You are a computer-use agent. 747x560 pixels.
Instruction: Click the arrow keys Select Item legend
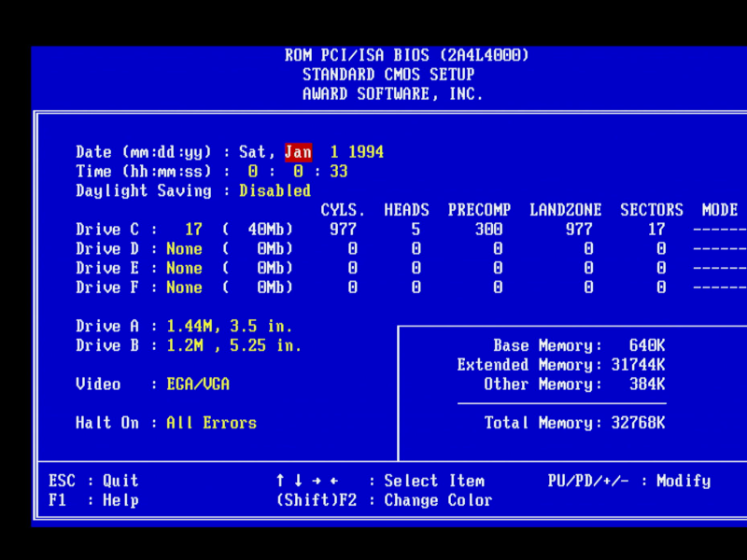(x=380, y=482)
